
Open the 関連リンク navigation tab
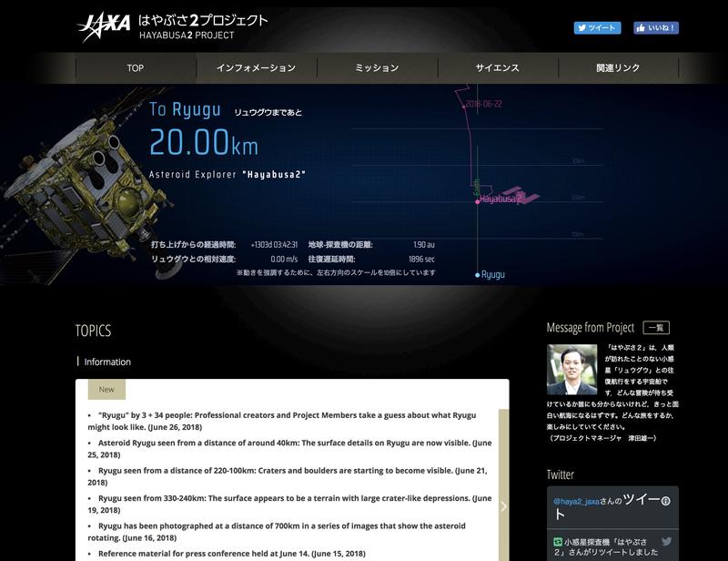click(x=618, y=68)
